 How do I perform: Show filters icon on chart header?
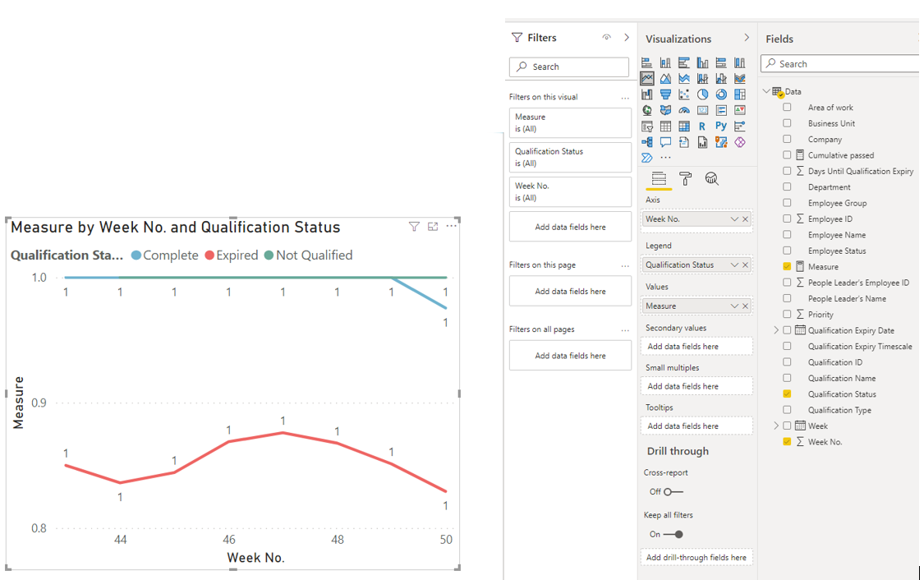(414, 227)
